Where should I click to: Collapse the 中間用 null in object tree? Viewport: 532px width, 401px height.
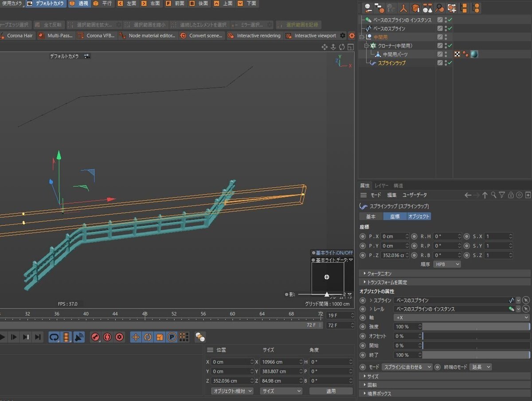pos(362,37)
